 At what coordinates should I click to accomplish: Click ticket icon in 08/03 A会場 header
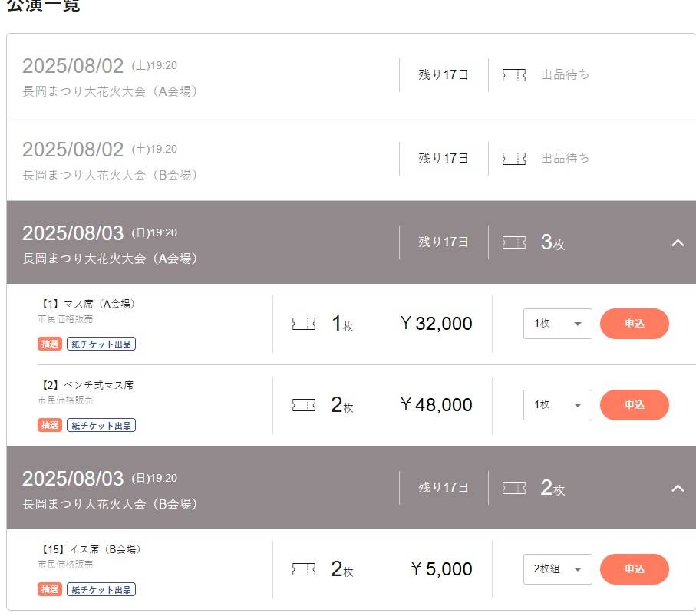(x=514, y=242)
